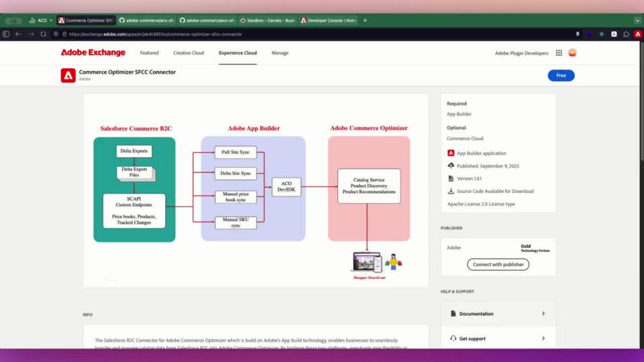This screenshot has width=644, height=362.
Task: Click the bookmark icon in the address bar
Action: (x=578, y=34)
